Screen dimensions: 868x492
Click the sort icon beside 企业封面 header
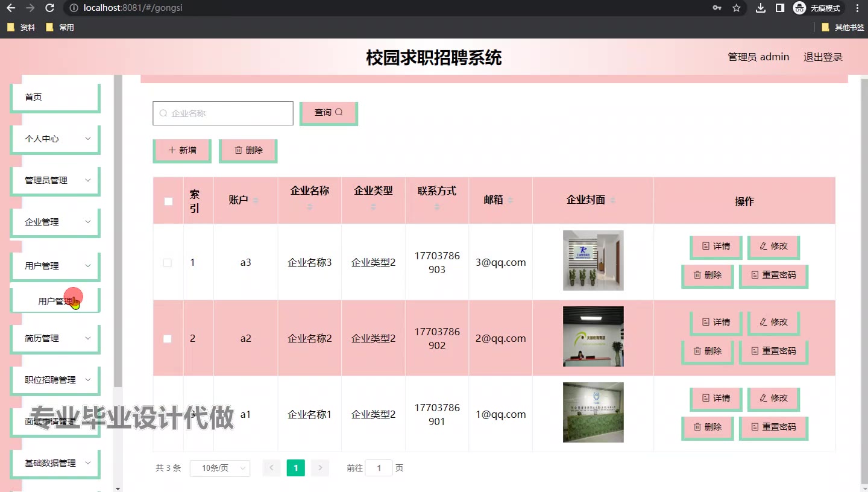point(612,200)
